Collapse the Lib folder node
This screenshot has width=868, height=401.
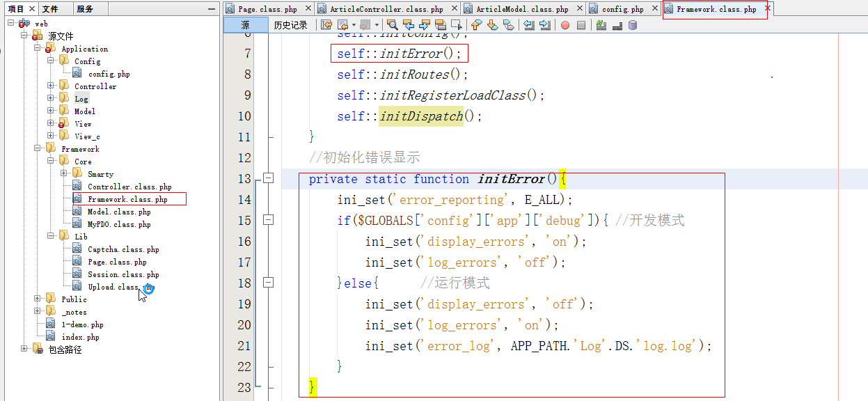(x=51, y=237)
